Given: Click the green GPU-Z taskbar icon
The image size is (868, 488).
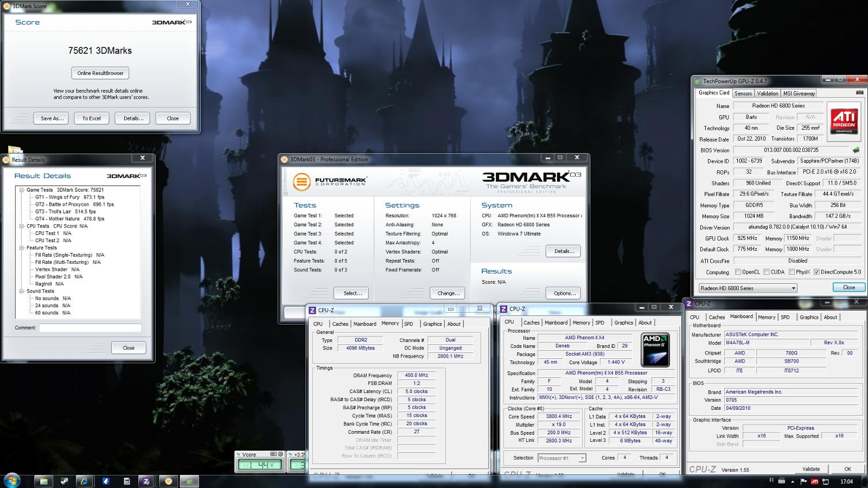Looking at the screenshot, I should [190, 481].
